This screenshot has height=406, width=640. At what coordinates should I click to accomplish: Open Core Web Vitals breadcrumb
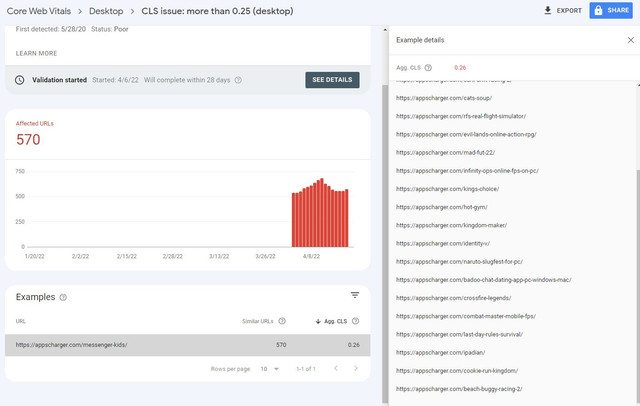[x=39, y=11]
